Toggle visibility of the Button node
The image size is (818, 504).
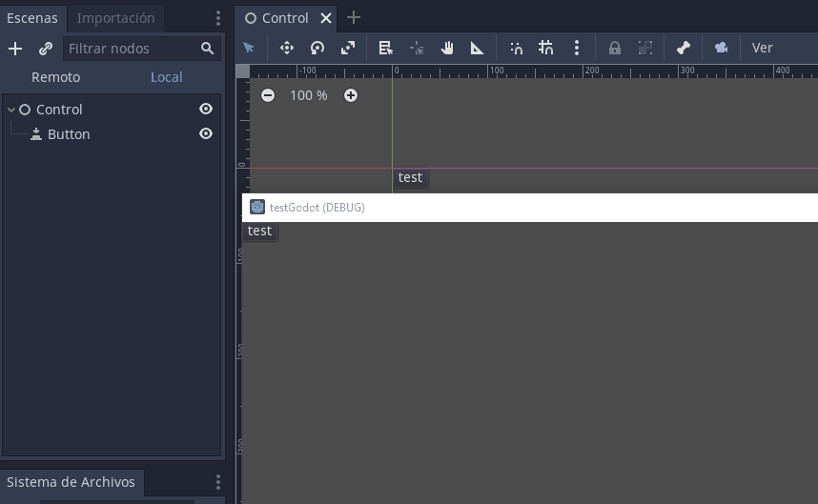pyautogui.click(x=206, y=134)
